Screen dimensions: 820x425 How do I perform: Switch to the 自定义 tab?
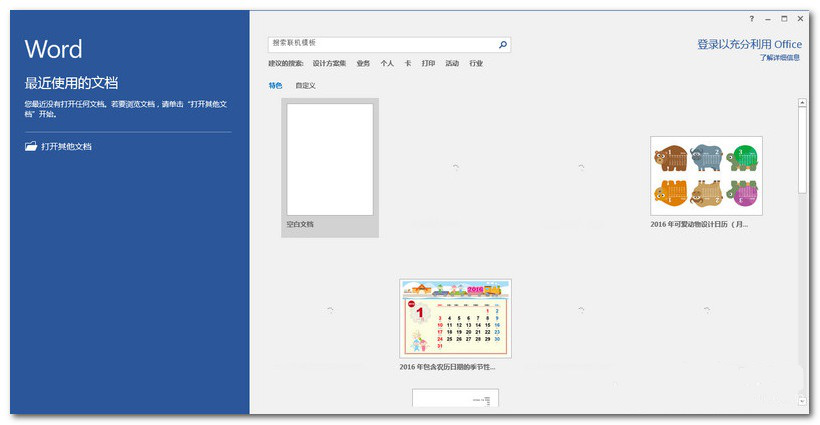point(305,85)
